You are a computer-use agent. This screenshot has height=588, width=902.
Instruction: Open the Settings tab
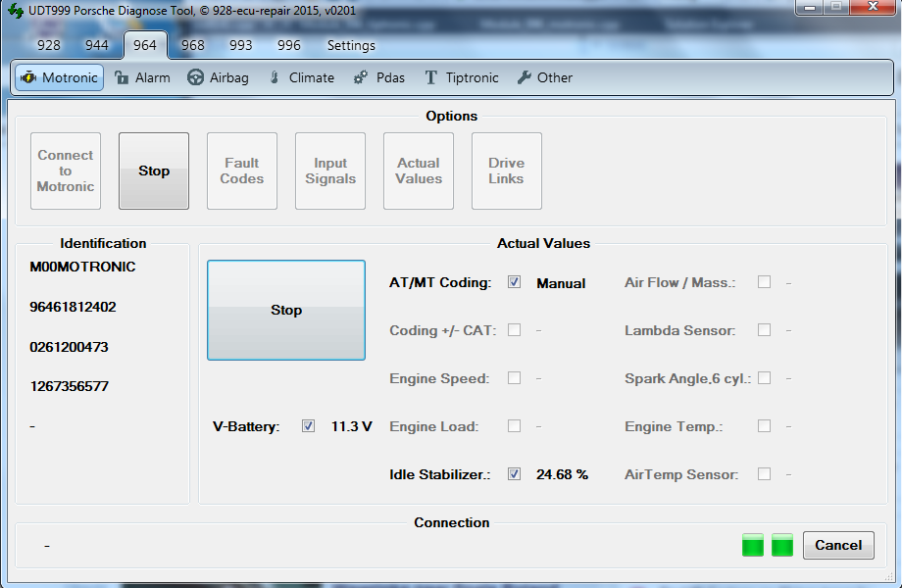coord(351,45)
